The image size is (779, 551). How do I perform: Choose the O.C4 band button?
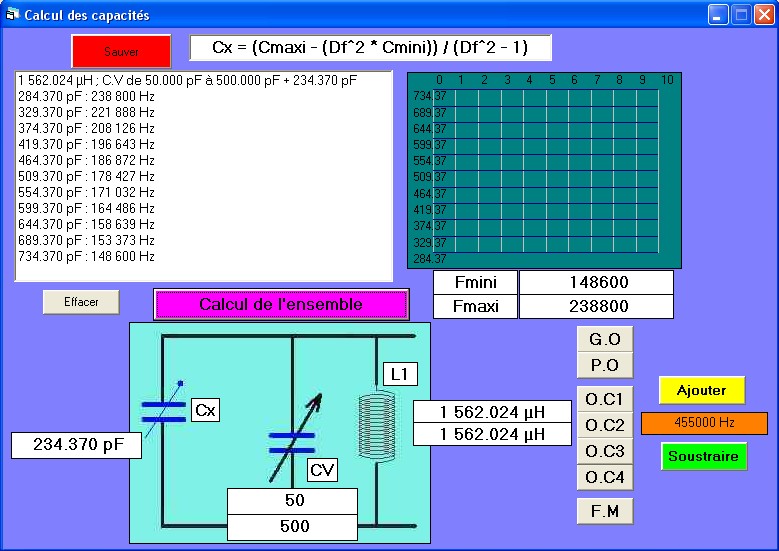pyautogui.click(x=605, y=477)
